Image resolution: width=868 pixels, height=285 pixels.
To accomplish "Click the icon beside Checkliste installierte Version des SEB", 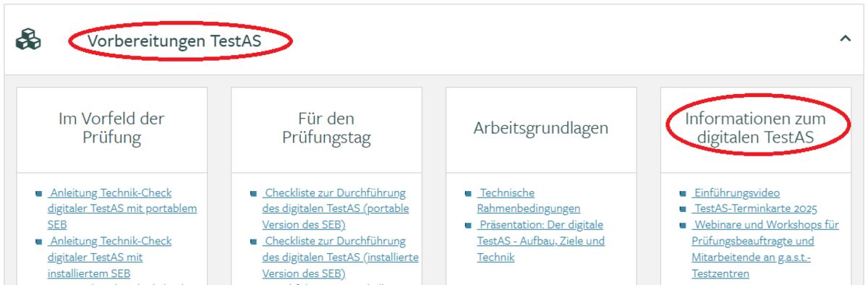I will pyautogui.click(x=254, y=242).
